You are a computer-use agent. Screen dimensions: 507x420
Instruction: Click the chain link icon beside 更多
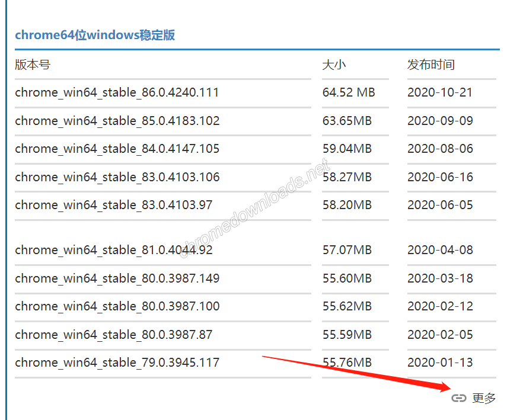tap(458, 398)
